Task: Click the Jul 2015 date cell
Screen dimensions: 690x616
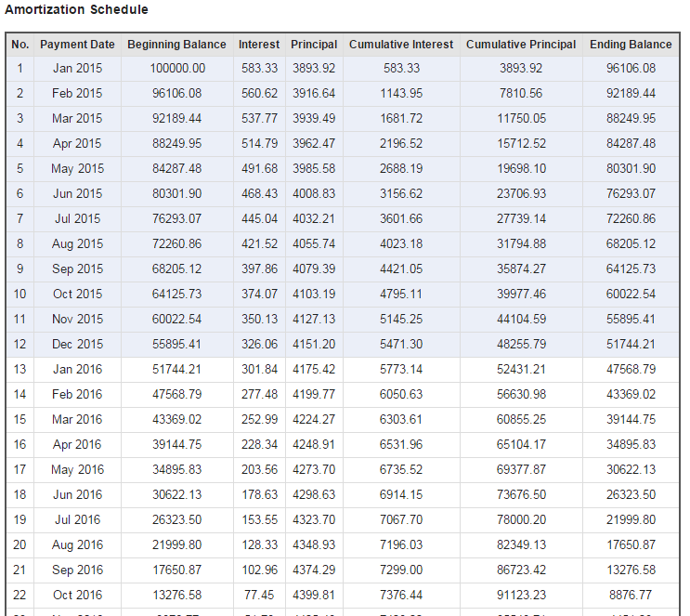Action: pyautogui.click(x=77, y=219)
